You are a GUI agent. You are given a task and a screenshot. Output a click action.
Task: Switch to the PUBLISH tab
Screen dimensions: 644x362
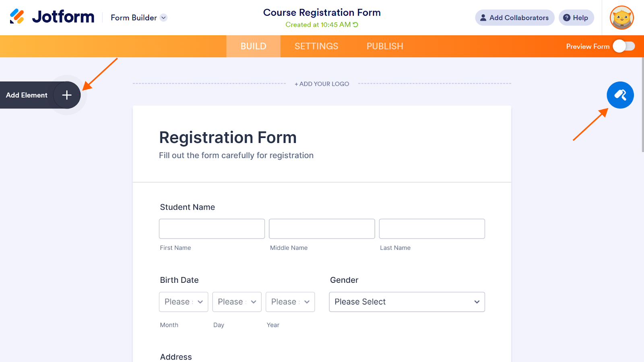tap(385, 46)
